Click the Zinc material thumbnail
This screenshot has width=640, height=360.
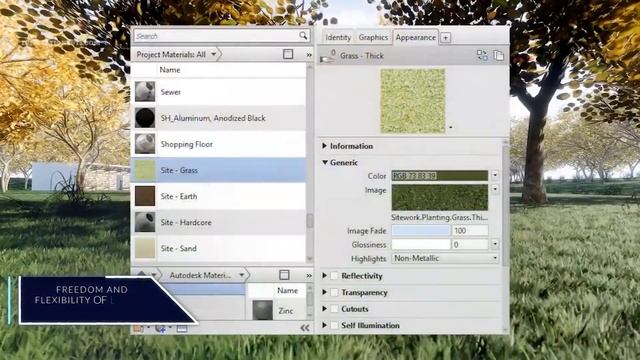click(x=262, y=310)
